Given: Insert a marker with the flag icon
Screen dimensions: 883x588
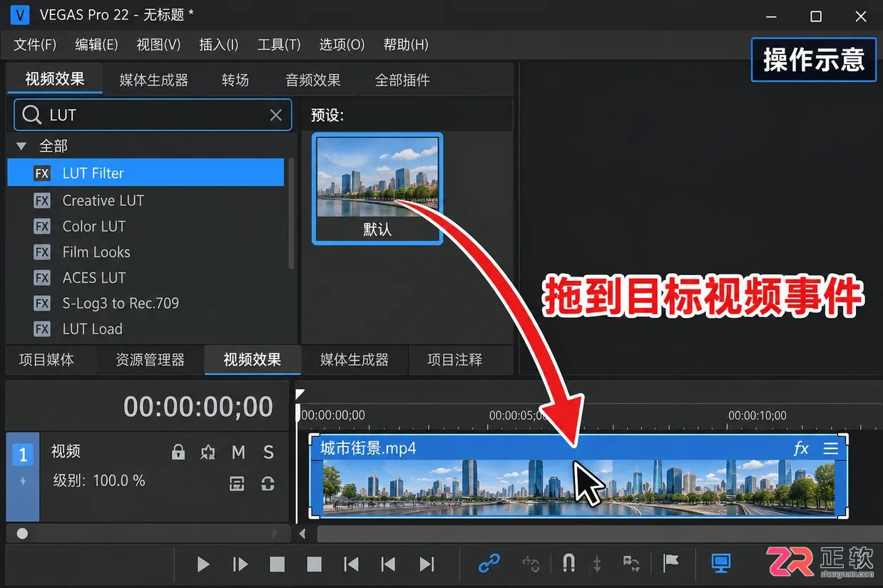Looking at the screenshot, I should click(670, 563).
